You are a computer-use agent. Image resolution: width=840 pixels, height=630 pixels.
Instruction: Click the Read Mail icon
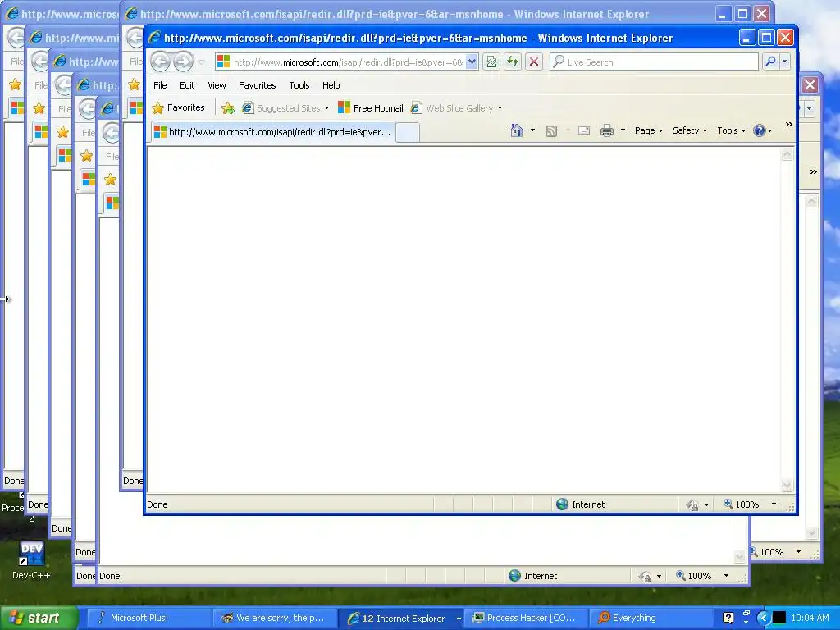pyautogui.click(x=584, y=130)
